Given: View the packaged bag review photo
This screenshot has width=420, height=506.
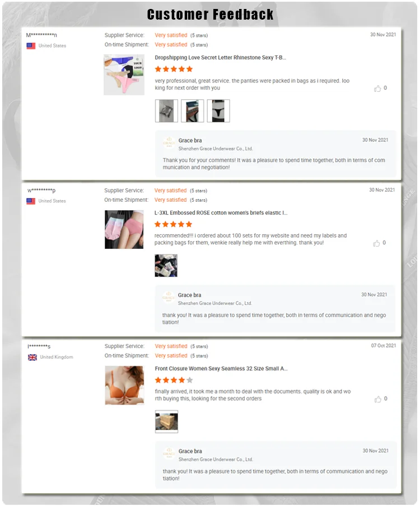Looking at the screenshot, I should point(166,111).
